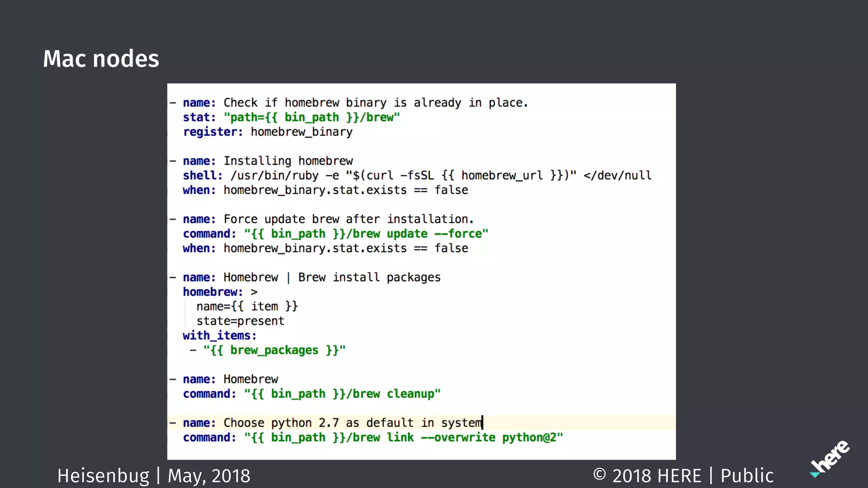Click the 'brew cleanup' command line

(x=312, y=394)
